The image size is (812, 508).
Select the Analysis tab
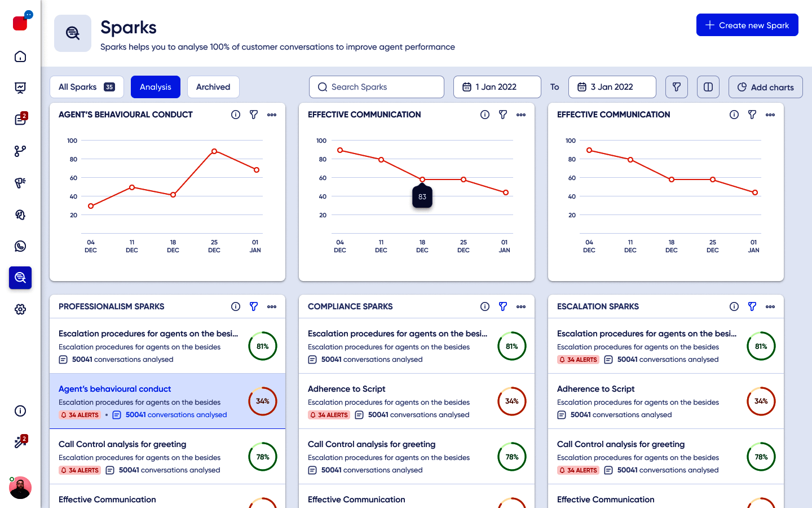point(156,87)
